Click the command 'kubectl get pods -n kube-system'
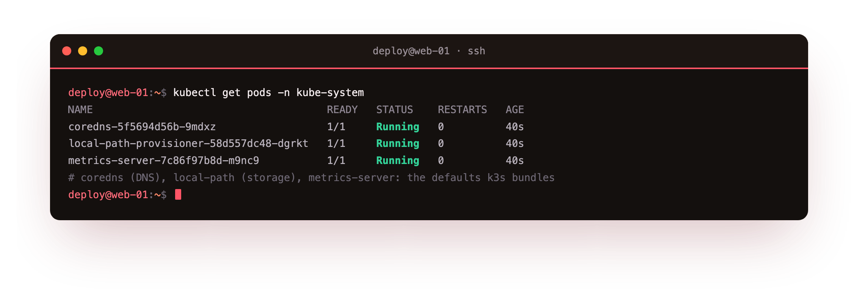Screen dimensions: 868x306 point(268,93)
